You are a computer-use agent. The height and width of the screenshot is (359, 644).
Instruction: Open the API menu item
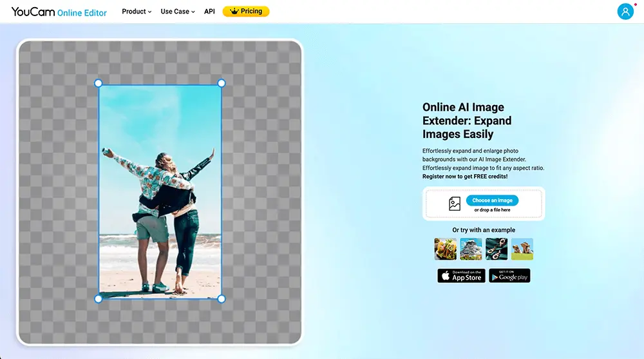click(x=209, y=12)
